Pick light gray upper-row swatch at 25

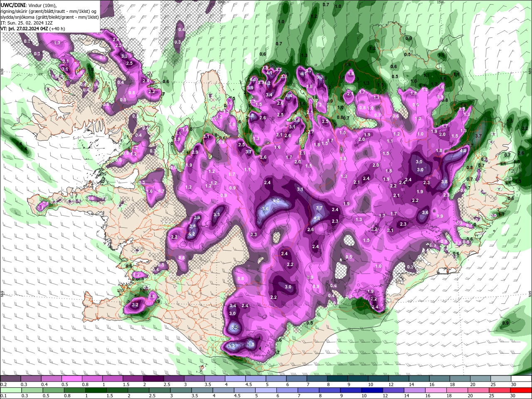click(500, 379)
